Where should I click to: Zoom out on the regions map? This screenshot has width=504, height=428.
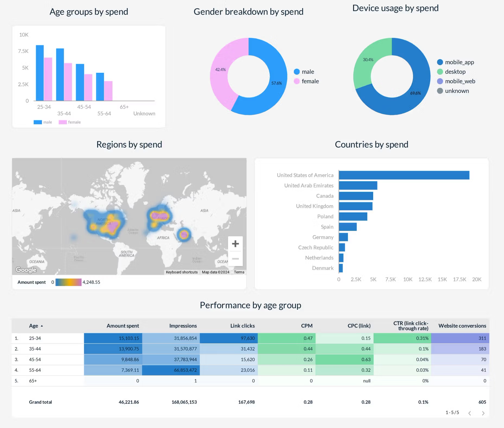(235, 259)
